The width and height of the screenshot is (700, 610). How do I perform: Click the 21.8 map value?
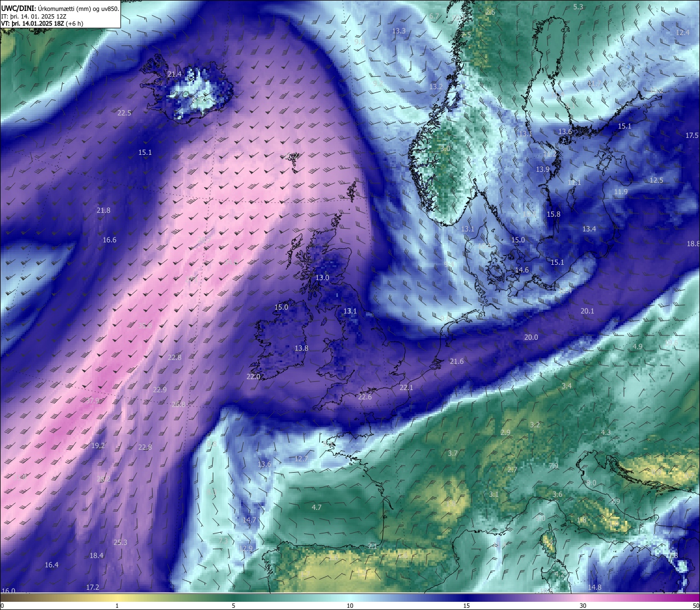point(103,210)
